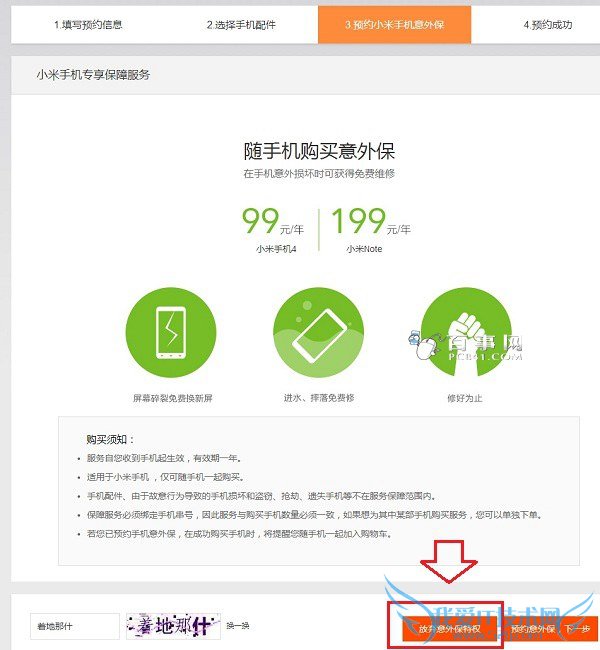600x650 pixels.
Task: Open step 1 填写预约信息 tab
Action: coord(88,25)
